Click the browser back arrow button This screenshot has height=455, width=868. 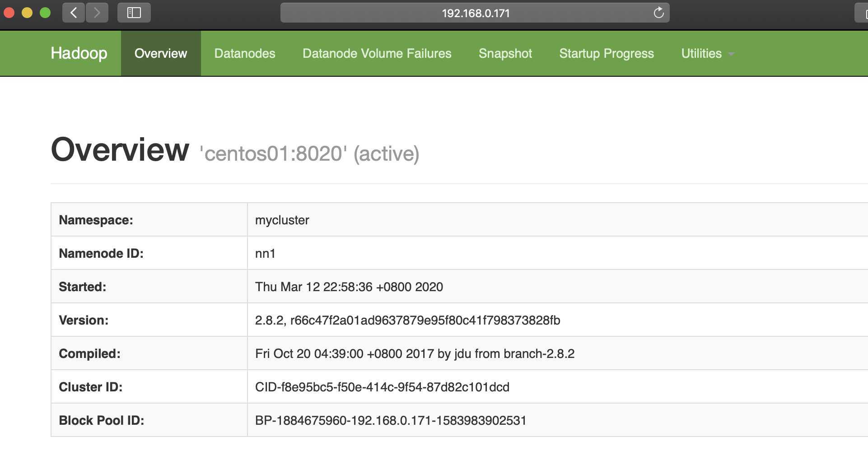pos(74,13)
